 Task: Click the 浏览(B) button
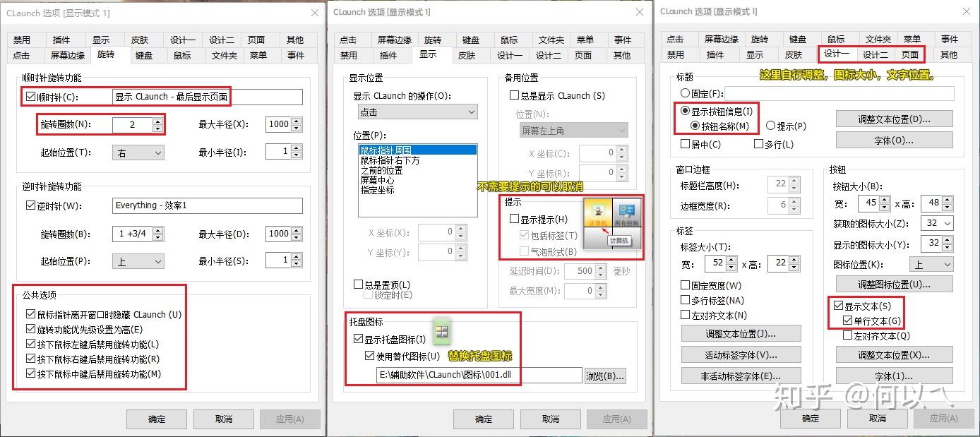[605, 376]
